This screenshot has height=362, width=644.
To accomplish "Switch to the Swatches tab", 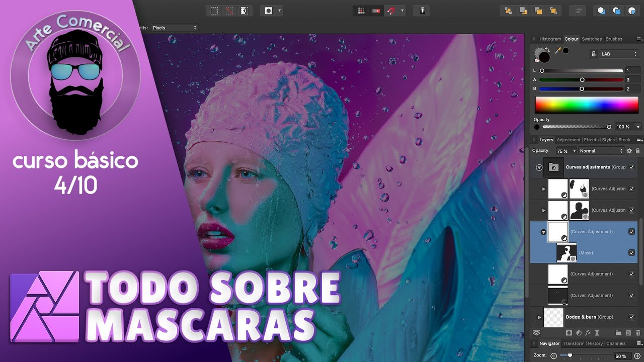I will pos(592,39).
